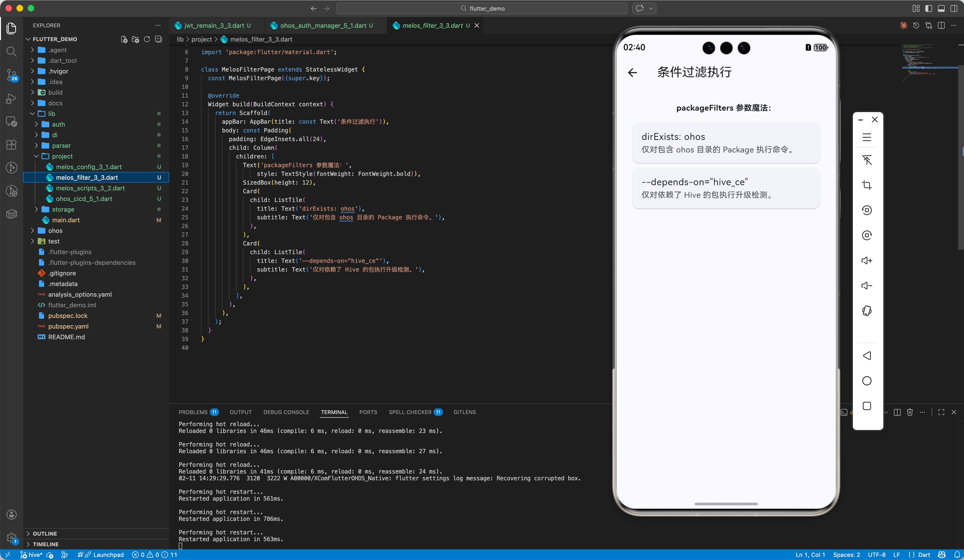Click the Dart language mode indicator
This screenshot has width=964, height=560.
(x=924, y=555)
